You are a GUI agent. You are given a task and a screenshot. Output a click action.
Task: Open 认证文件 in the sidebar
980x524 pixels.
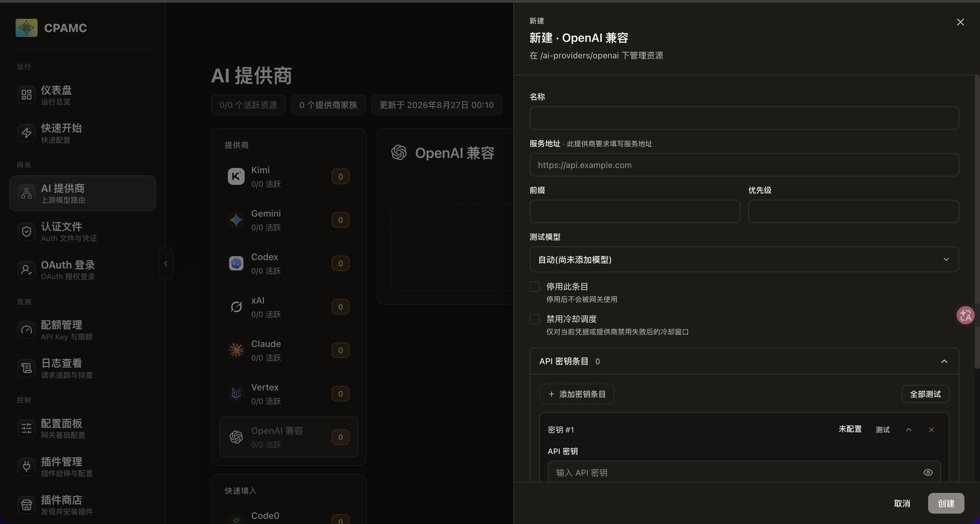(x=83, y=232)
